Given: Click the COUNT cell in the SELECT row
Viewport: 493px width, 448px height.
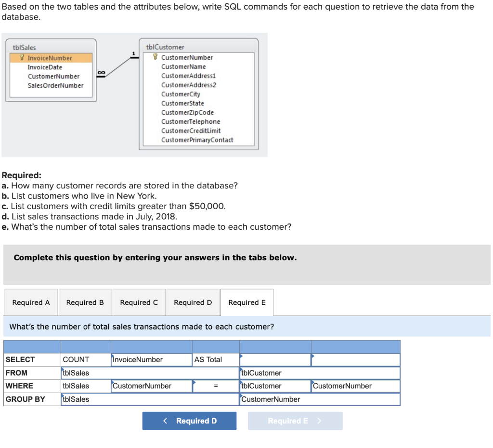Looking at the screenshot, I should point(85,359).
